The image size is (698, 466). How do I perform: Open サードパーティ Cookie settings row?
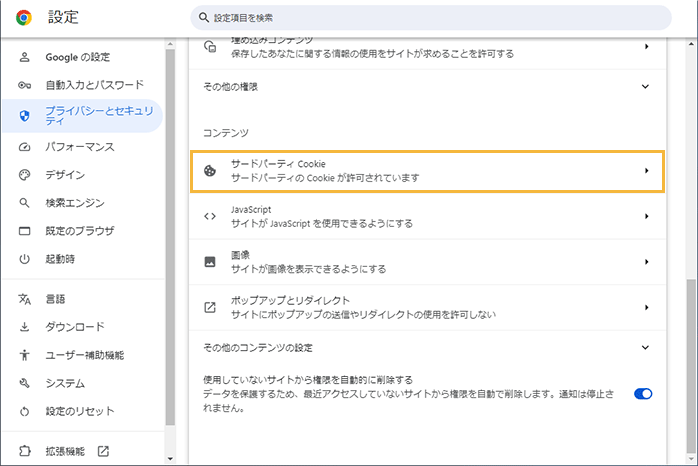[427, 171]
